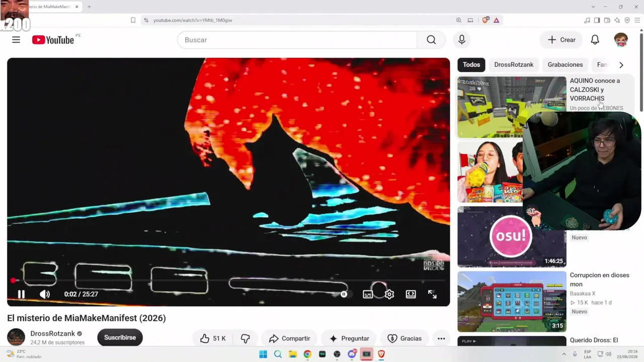Open the 'Querido Dross: El' video title

594,340
